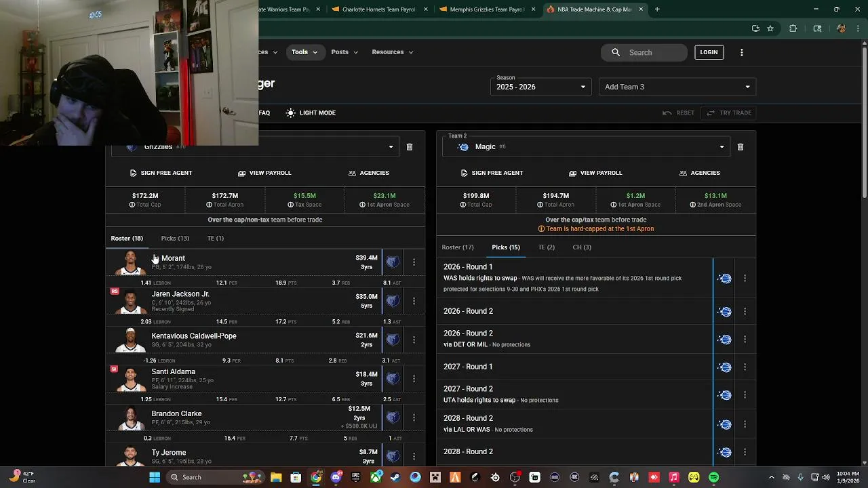Open options menu for Kentavious Caldwell-Pope
Viewport: 868px width, 488px height.
coord(414,340)
